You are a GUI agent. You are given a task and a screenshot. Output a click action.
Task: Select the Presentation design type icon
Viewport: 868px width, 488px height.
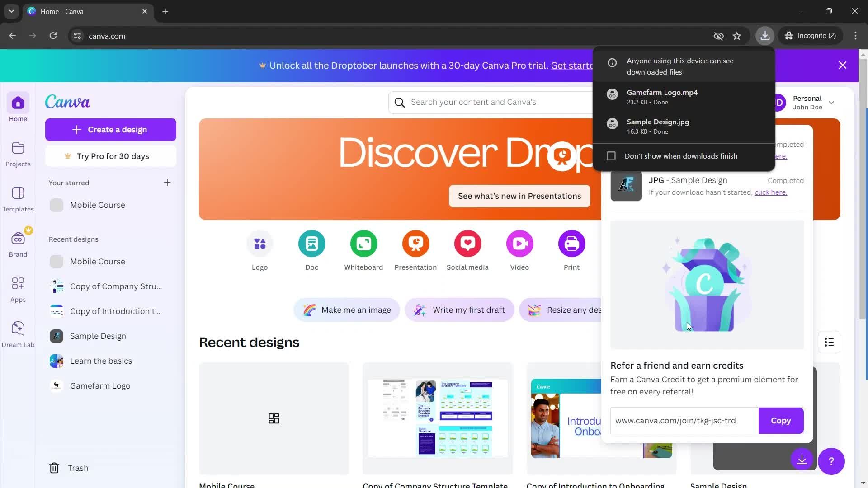[x=416, y=244]
